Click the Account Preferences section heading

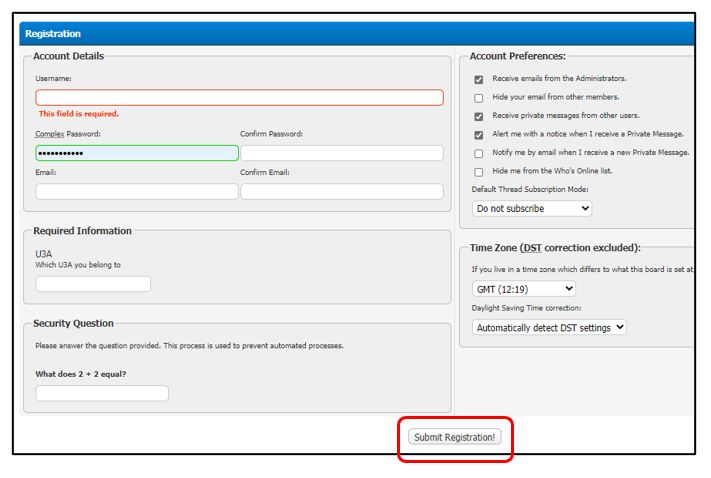517,56
